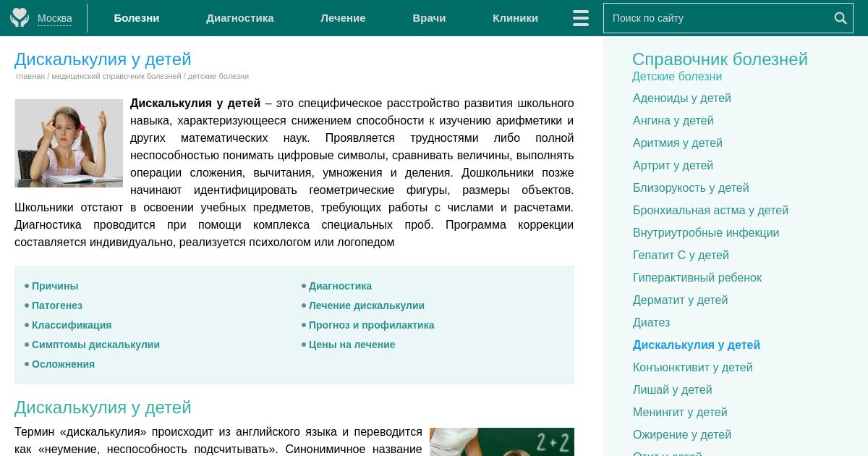Screen dimensions: 868x456
Task: Open Ожирение у детей sidebar link
Action: (x=682, y=434)
